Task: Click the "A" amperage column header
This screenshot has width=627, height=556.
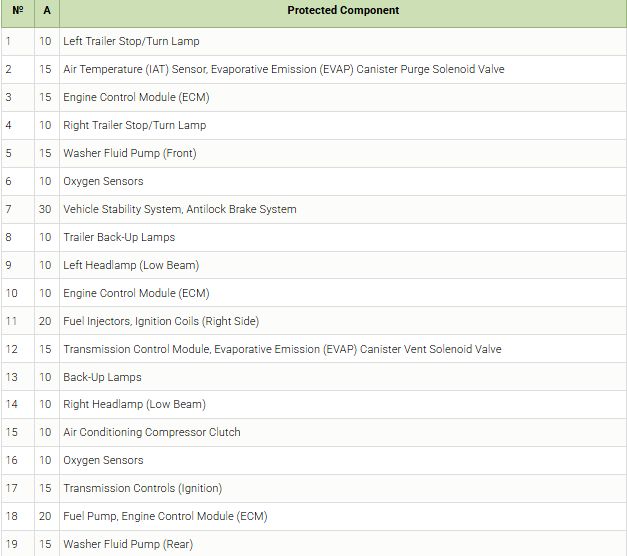Action: 45,11
